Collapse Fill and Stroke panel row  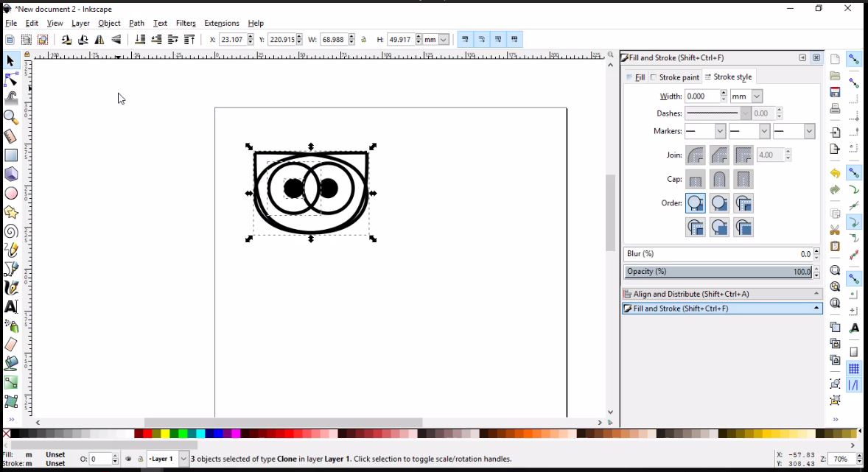pyautogui.click(x=722, y=309)
